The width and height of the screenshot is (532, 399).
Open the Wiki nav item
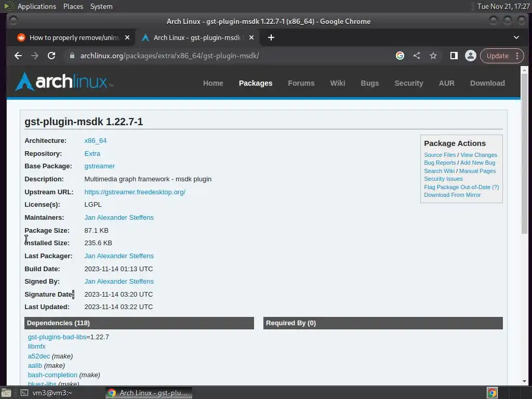tap(338, 83)
